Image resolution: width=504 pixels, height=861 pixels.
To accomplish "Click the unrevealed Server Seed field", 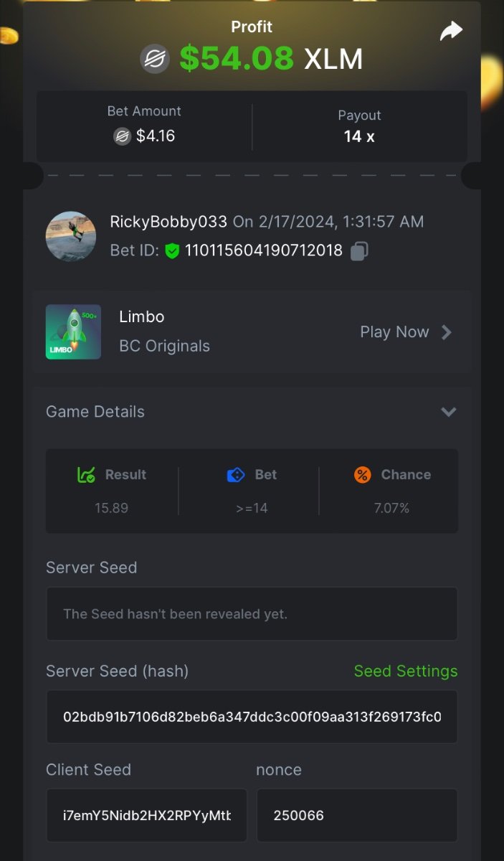I will (x=252, y=614).
